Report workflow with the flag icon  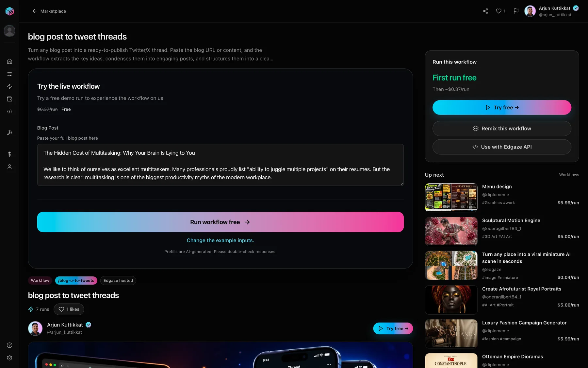click(x=516, y=11)
